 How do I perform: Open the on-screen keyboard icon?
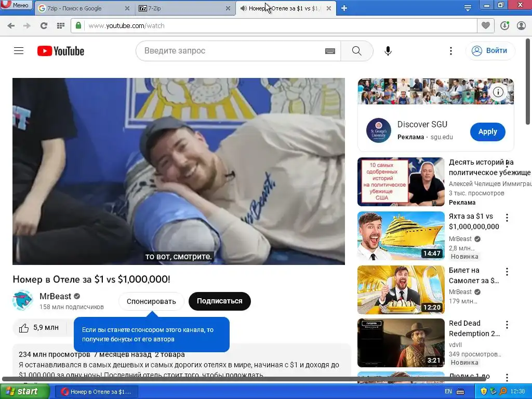tap(330, 51)
